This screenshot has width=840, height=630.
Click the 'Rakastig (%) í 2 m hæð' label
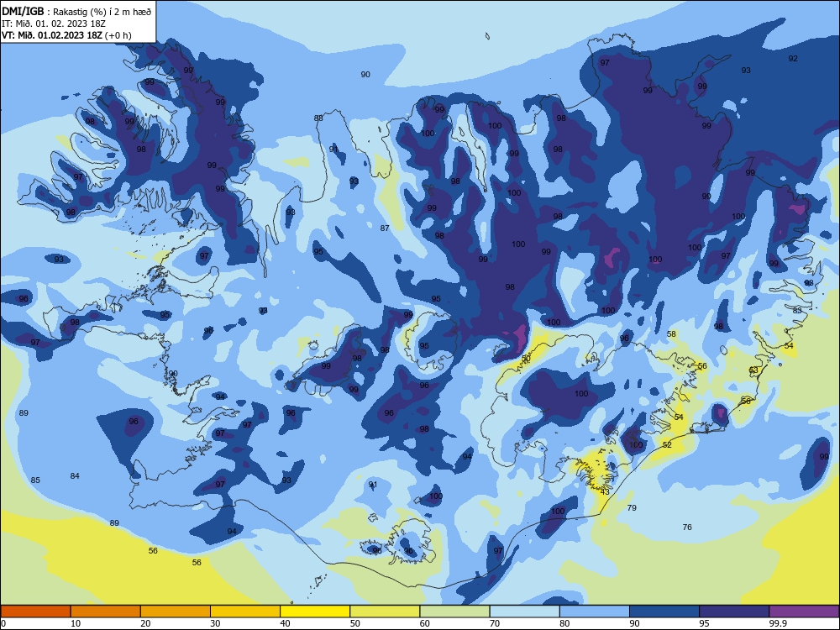[x=102, y=12]
